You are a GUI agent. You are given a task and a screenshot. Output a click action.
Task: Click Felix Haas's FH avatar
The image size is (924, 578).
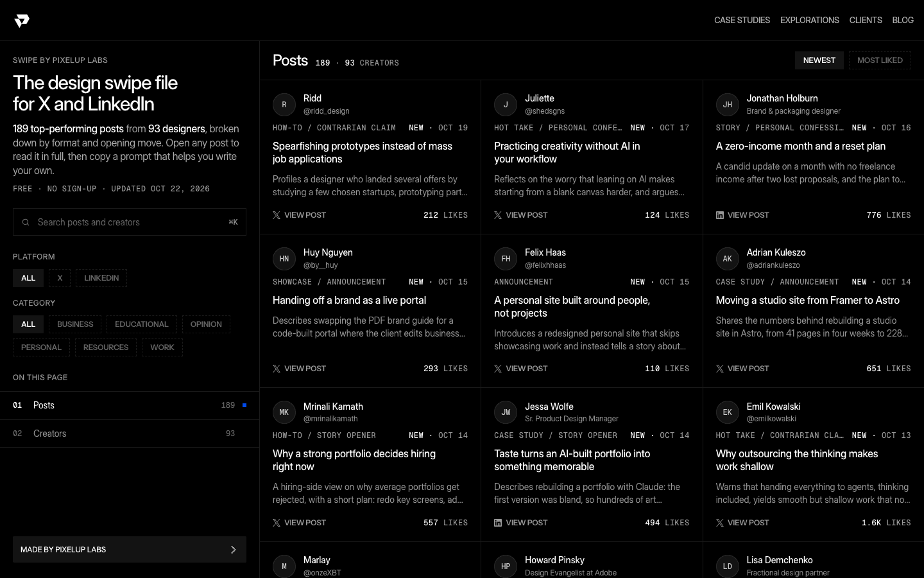click(506, 259)
